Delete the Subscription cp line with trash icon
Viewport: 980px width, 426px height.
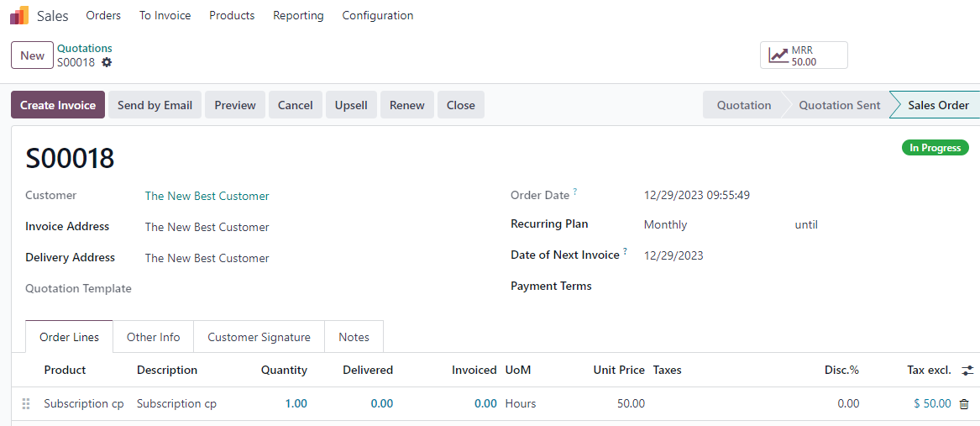964,404
